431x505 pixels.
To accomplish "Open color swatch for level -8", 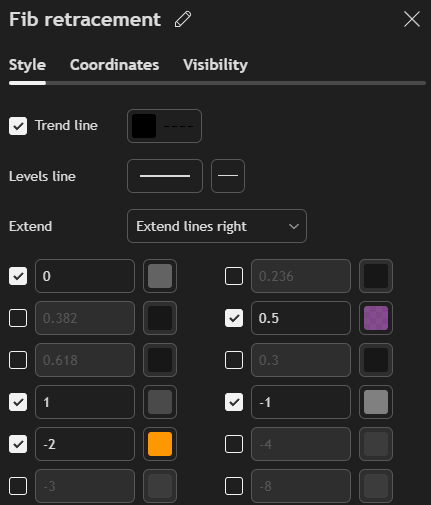I will pyautogui.click(x=376, y=486).
